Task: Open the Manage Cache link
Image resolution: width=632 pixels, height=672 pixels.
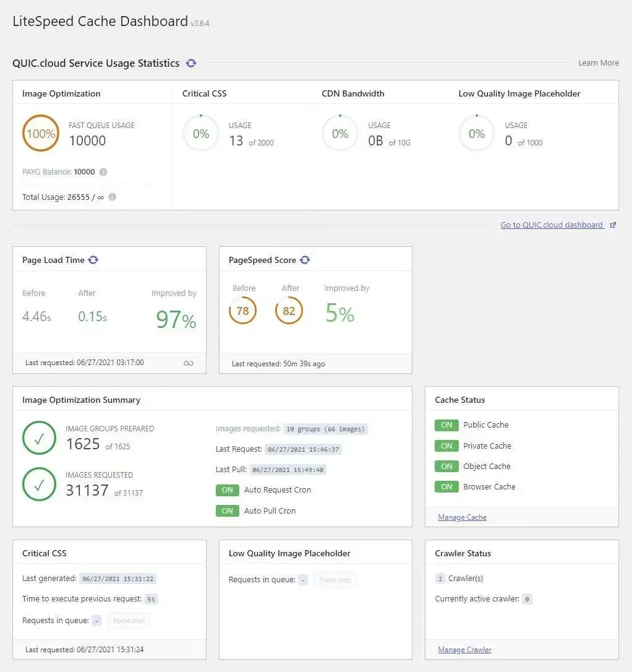Action: (462, 517)
